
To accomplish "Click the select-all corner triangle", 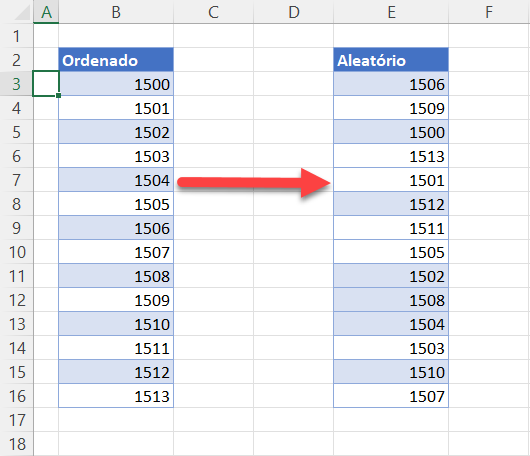I will point(22,14).
